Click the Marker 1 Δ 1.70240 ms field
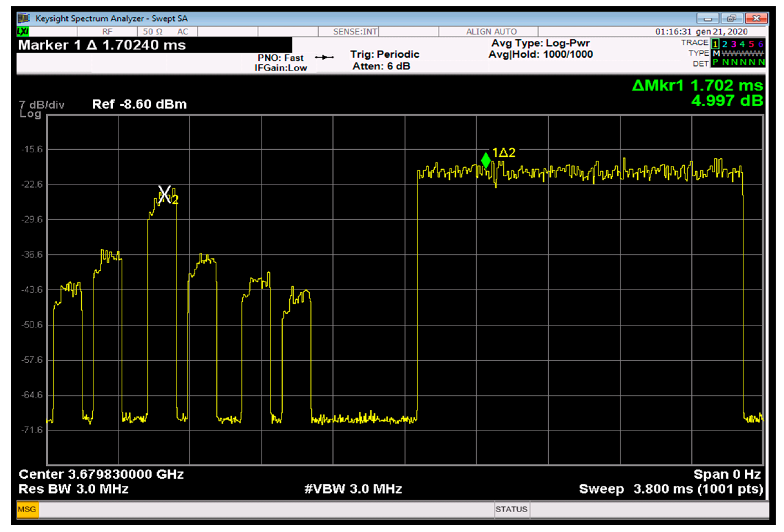This screenshot has width=784, height=532. (x=102, y=45)
